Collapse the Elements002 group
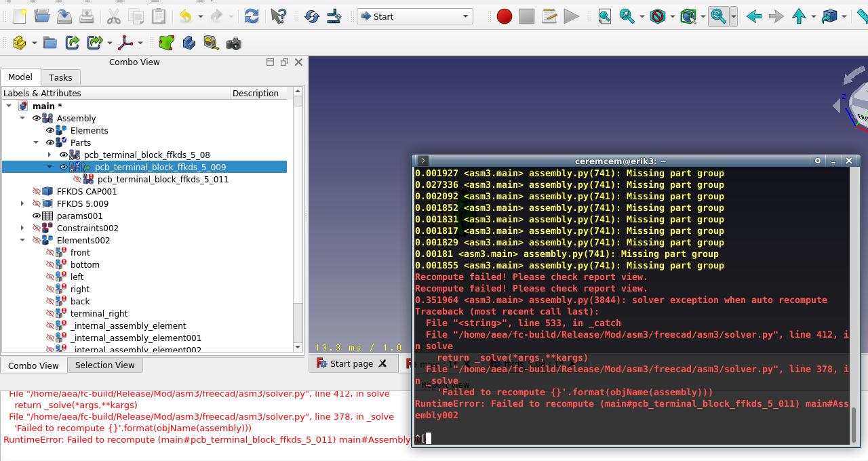868x461 pixels. click(x=22, y=240)
